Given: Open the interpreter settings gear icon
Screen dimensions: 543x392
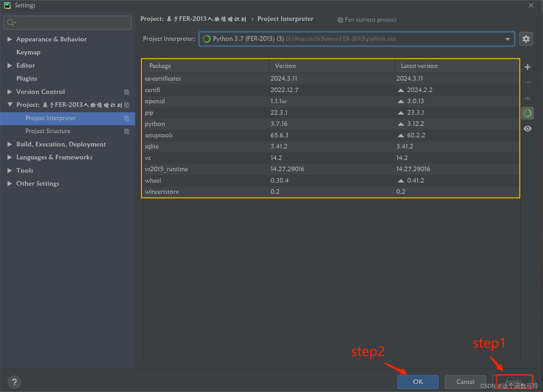Looking at the screenshot, I should 526,39.
